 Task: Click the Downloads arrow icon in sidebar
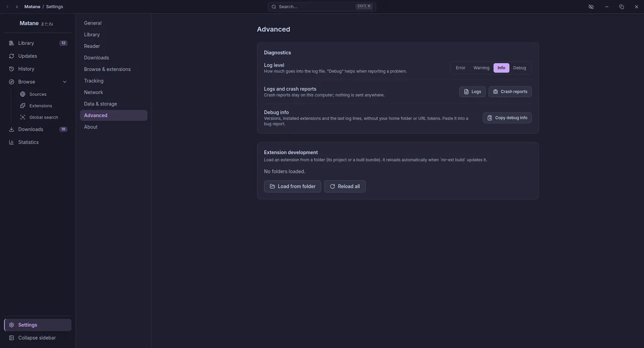point(12,129)
